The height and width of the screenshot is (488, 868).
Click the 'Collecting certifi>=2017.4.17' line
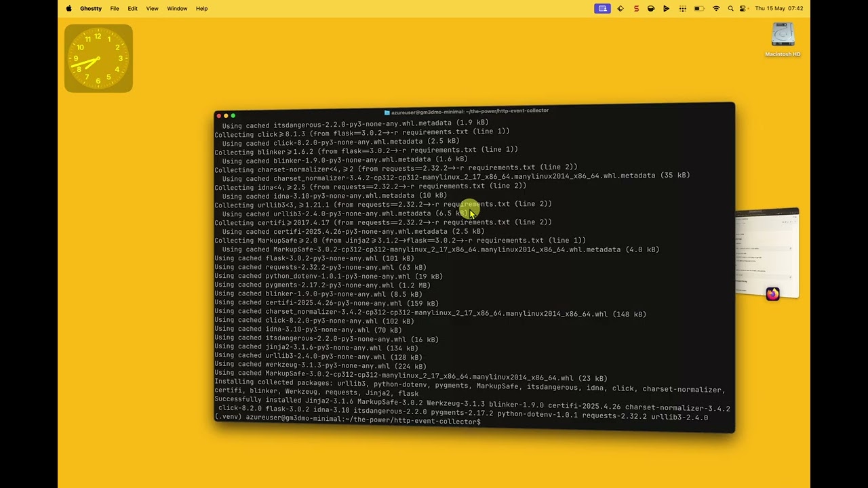(x=383, y=222)
